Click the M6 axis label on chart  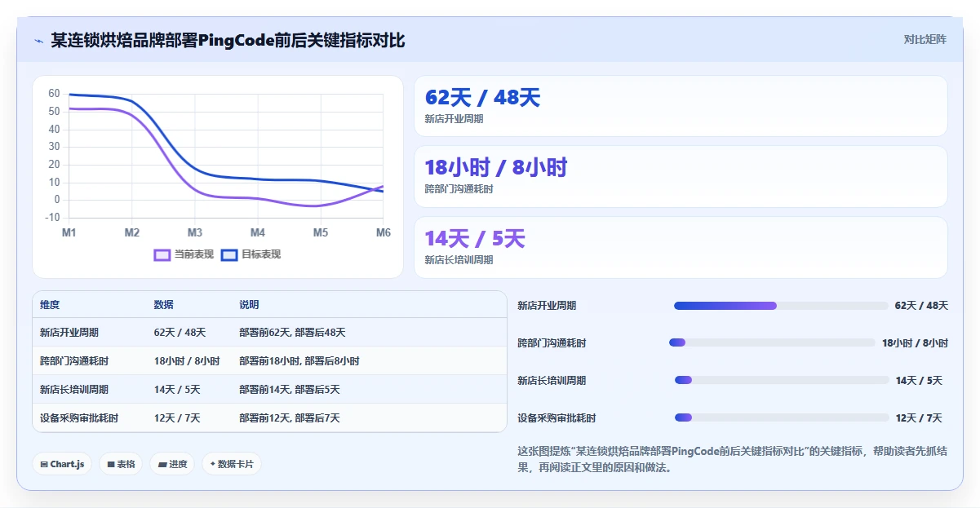[383, 233]
